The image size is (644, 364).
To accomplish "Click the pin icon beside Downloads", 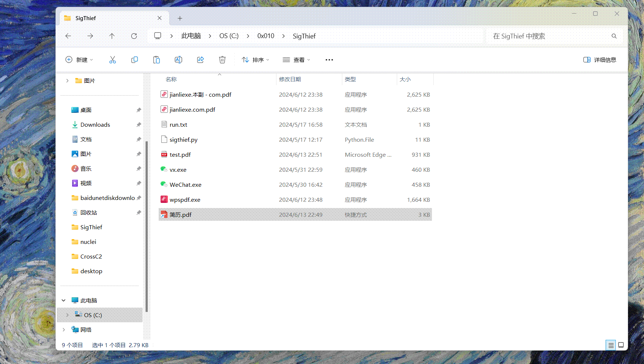I will (139, 125).
